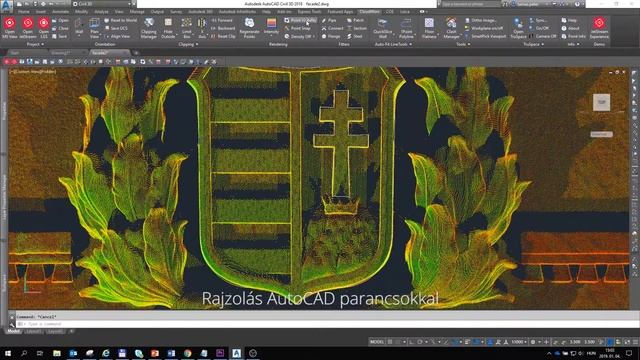The image size is (640, 360).
Task: Click the JetStream Experience demo icon
Action: 599,28
